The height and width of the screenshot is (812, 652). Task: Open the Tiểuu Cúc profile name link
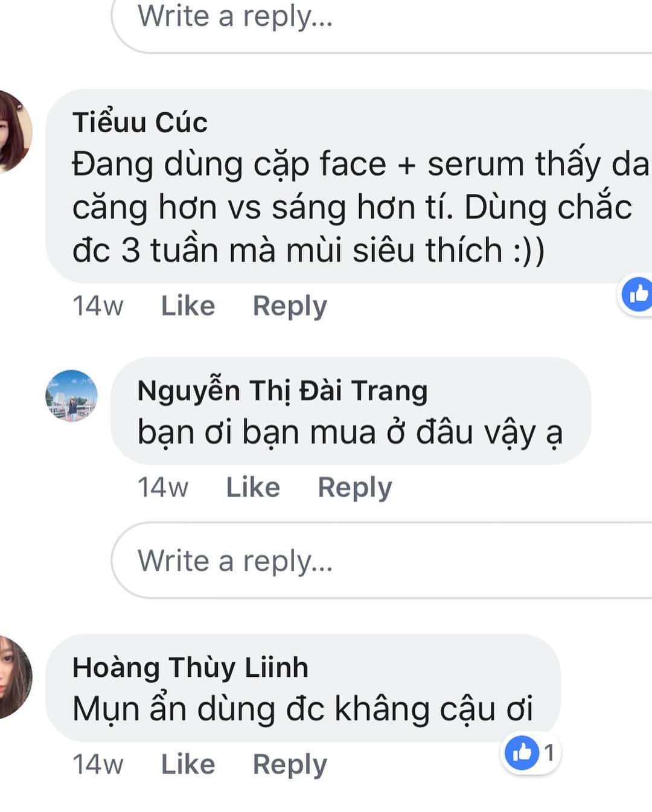[x=140, y=122]
